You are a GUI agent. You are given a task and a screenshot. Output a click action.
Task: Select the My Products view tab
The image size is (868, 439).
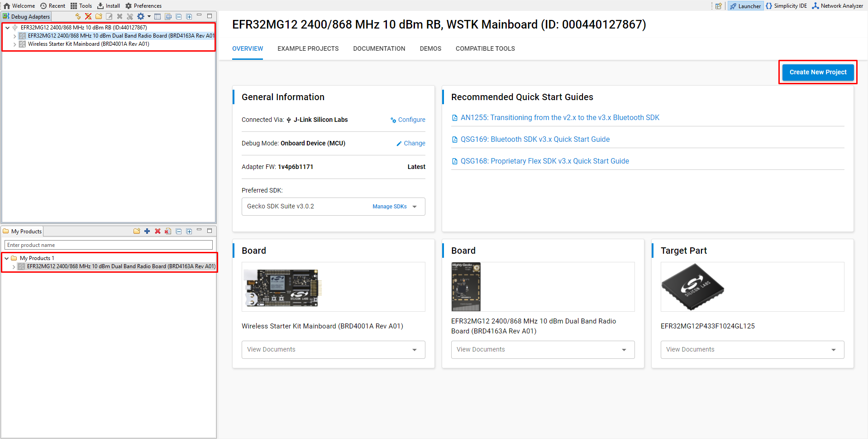tap(22, 231)
